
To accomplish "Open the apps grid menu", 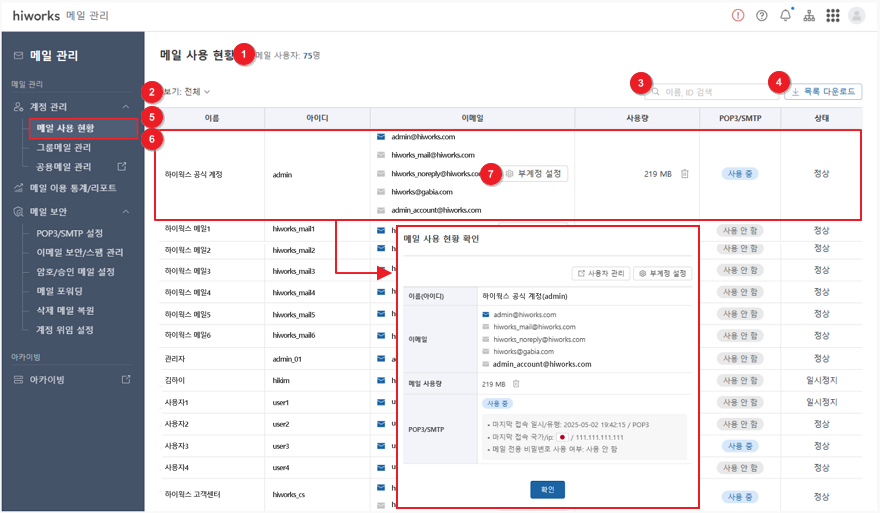I will point(833,15).
